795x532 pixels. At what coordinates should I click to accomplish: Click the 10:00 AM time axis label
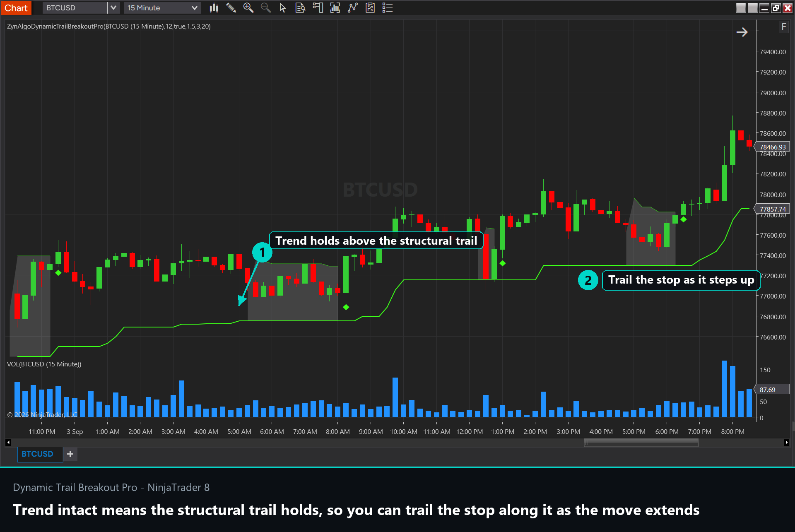click(404, 432)
